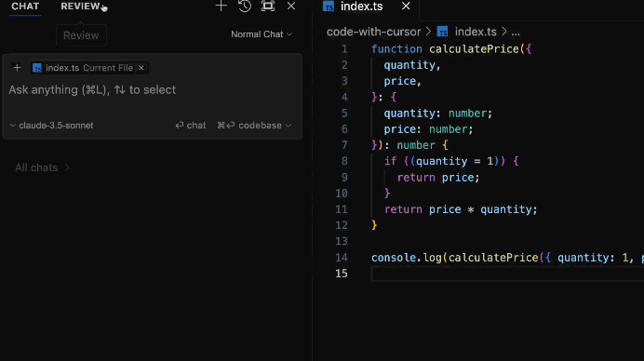644x361 pixels.
Task: Click code-with-cursor breadcrumb folder
Action: tap(373, 32)
